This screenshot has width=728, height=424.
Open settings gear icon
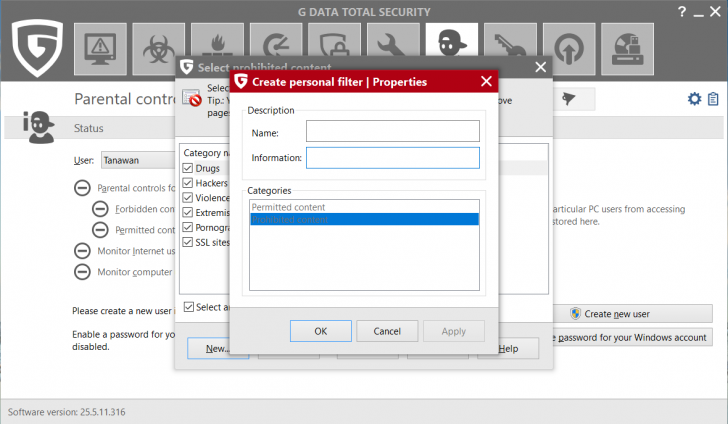(x=695, y=98)
